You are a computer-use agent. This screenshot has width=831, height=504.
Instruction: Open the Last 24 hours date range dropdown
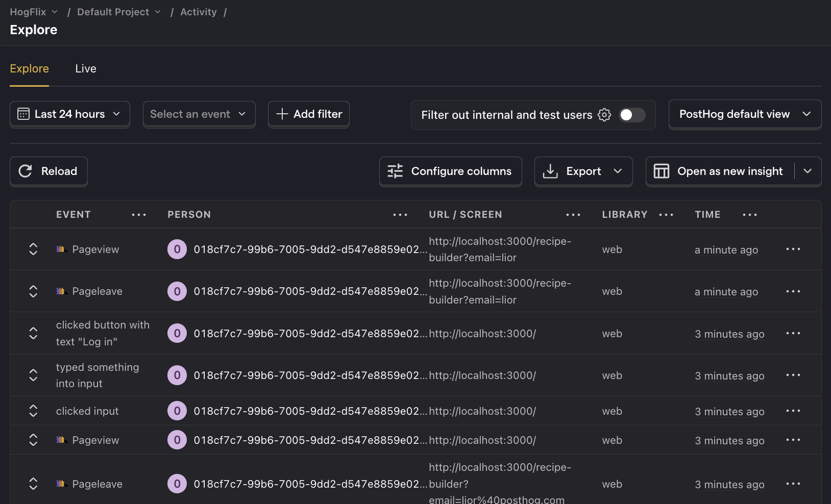tap(70, 114)
